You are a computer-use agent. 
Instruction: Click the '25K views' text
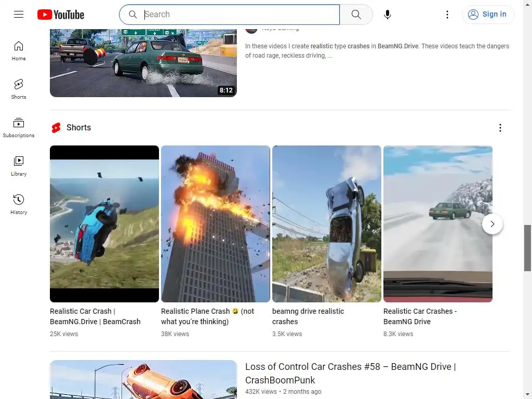(64, 334)
